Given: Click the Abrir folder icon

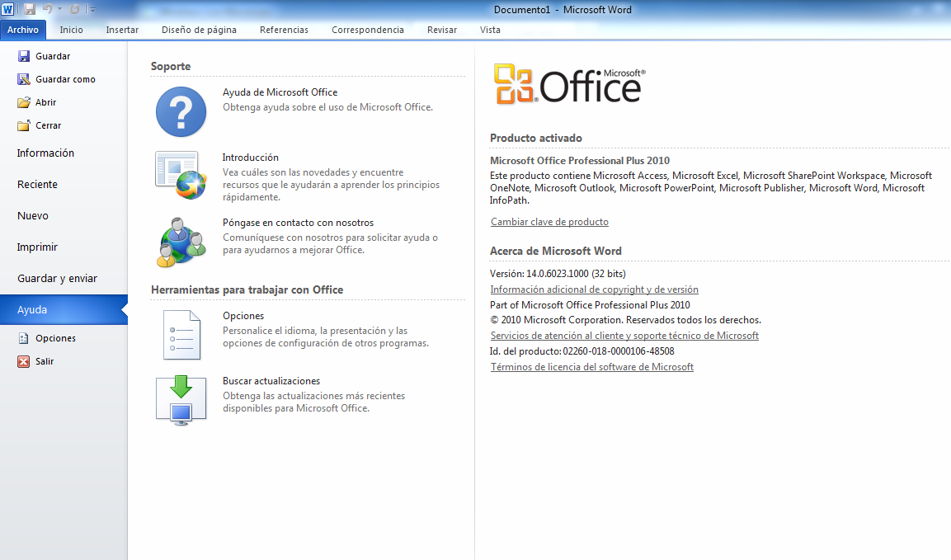Looking at the screenshot, I should 24,102.
